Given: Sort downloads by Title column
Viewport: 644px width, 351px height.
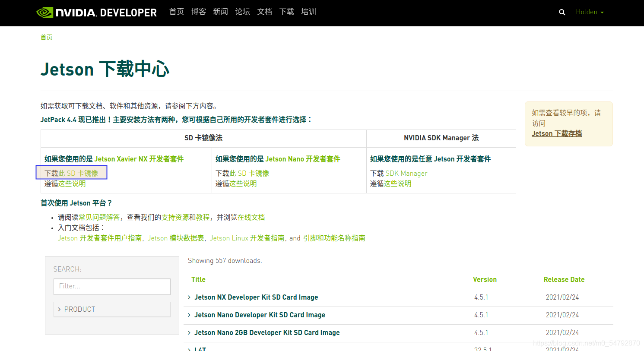Looking at the screenshot, I should coord(198,279).
